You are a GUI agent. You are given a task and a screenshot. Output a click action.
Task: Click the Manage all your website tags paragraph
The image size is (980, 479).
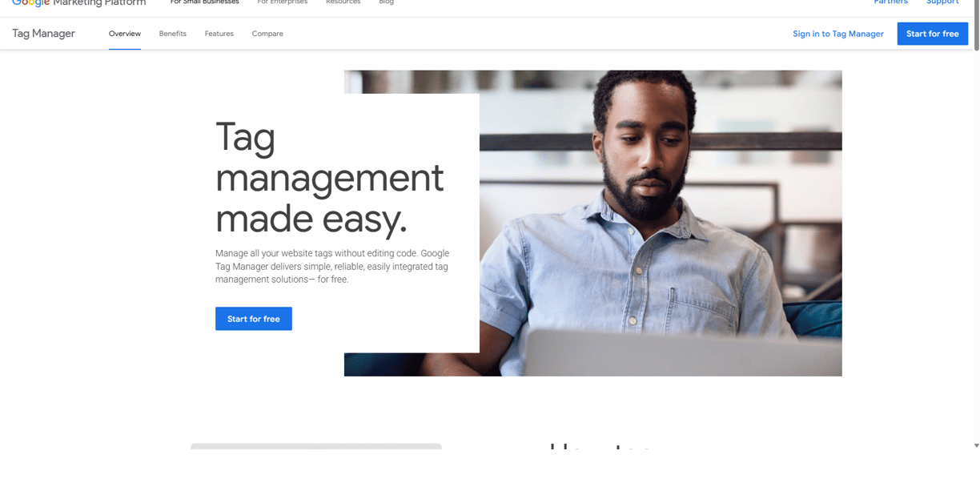[x=332, y=267]
